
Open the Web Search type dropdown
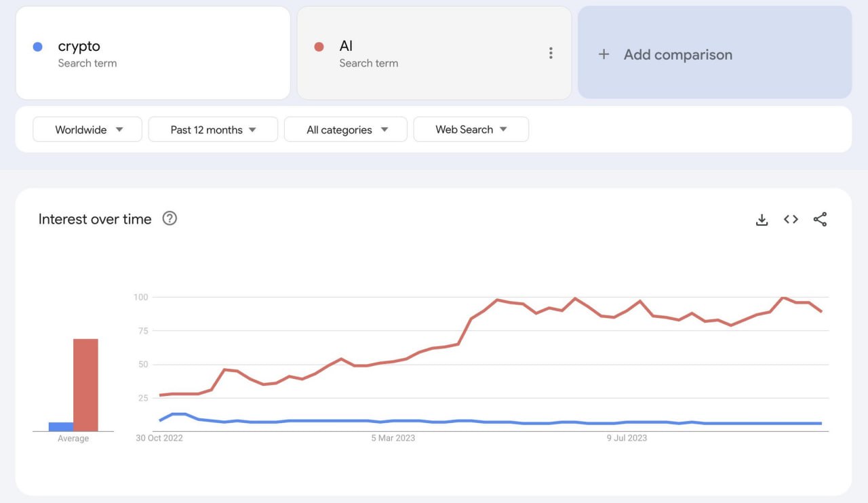[x=471, y=129]
